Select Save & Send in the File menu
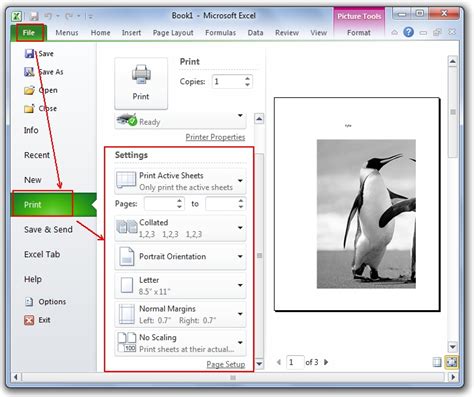This screenshot has height=397, width=474. [48, 229]
